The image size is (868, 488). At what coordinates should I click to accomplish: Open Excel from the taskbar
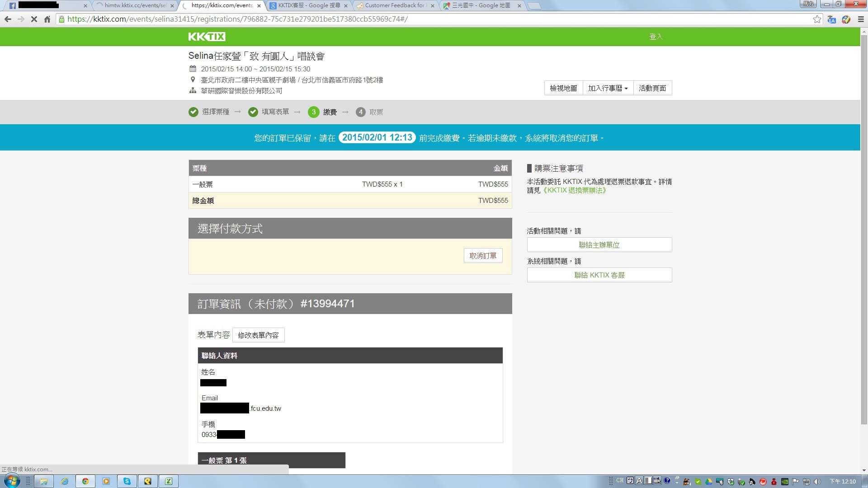[x=169, y=481]
